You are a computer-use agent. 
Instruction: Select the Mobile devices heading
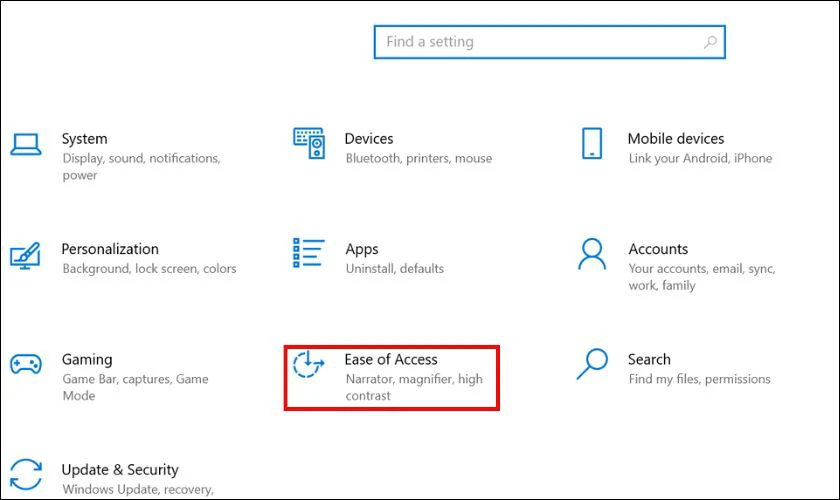(675, 139)
